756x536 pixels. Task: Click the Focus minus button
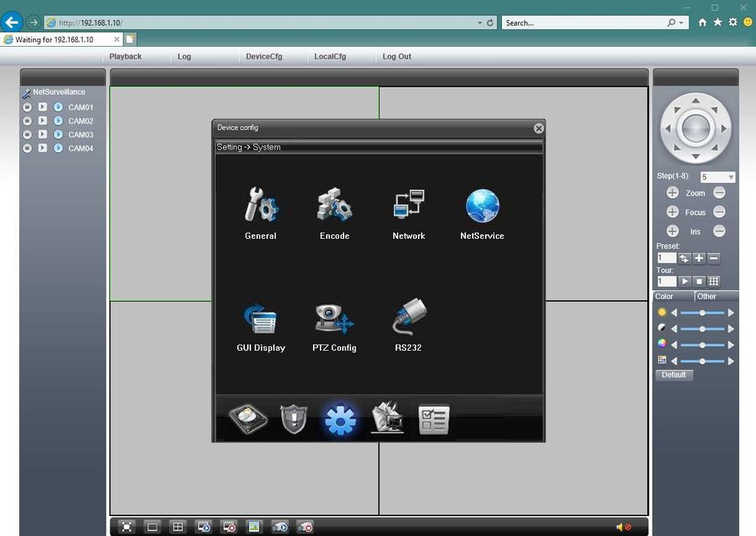[719, 212]
